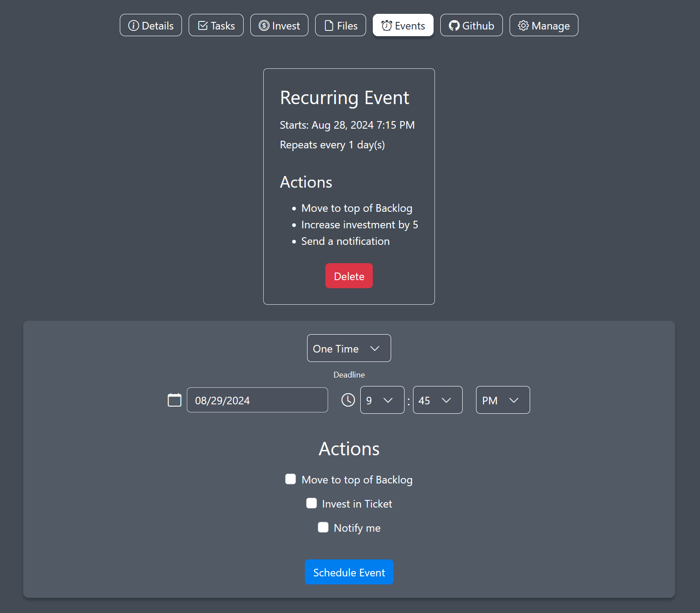Delete the Recurring Event

click(x=349, y=276)
